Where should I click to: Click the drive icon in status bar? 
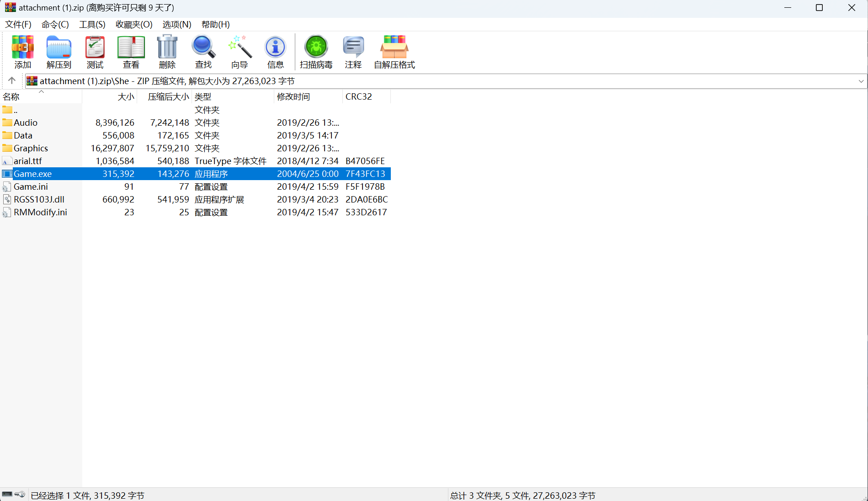point(7,495)
